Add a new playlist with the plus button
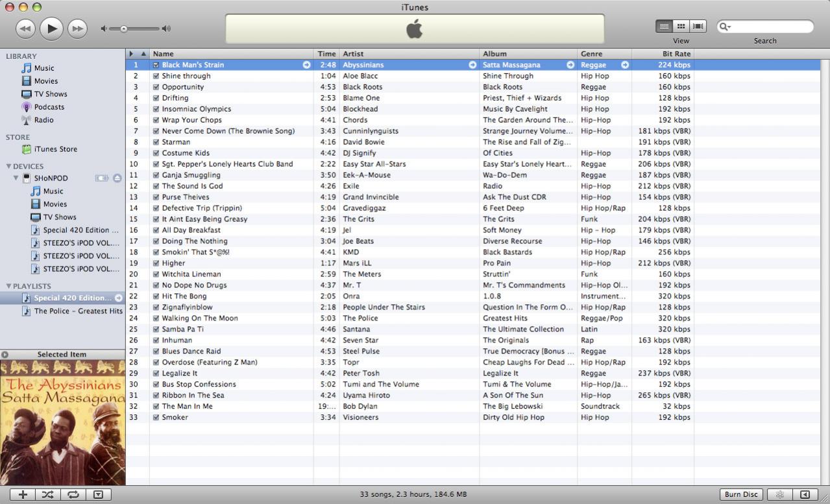The image size is (830, 504). click(23, 494)
